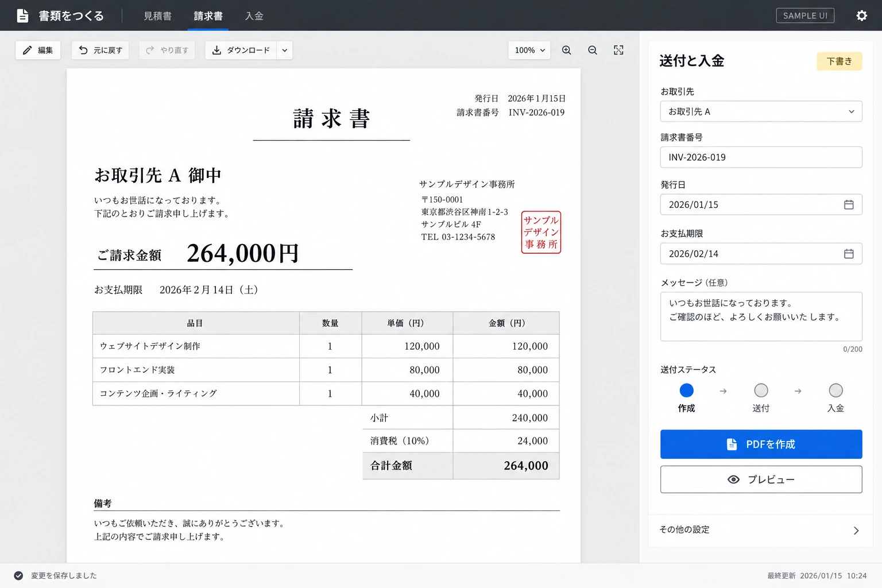Open calendar icon for 発行日
The height and width of the screenshot is (588, 882).
[x=849, y=204]
